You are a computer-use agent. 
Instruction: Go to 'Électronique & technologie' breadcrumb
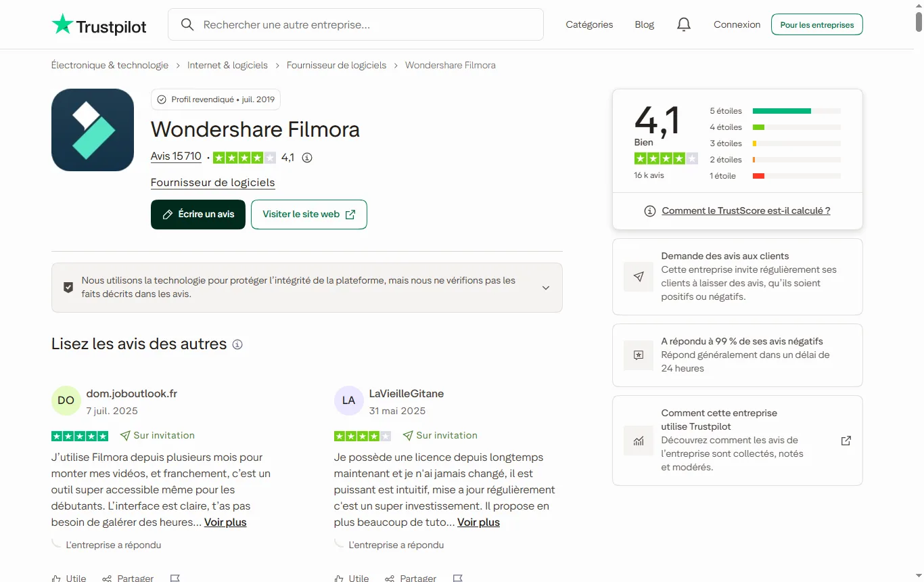pos(110,66)
